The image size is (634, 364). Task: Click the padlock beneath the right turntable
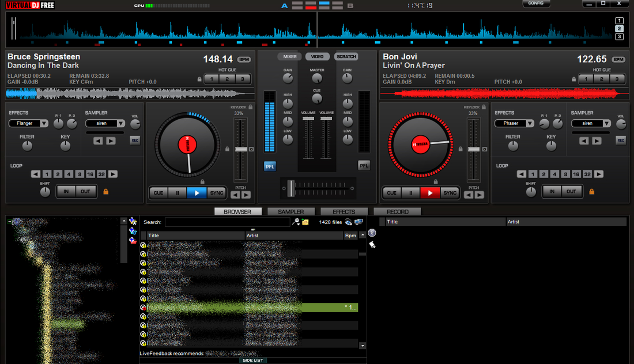tap(436, 182)
